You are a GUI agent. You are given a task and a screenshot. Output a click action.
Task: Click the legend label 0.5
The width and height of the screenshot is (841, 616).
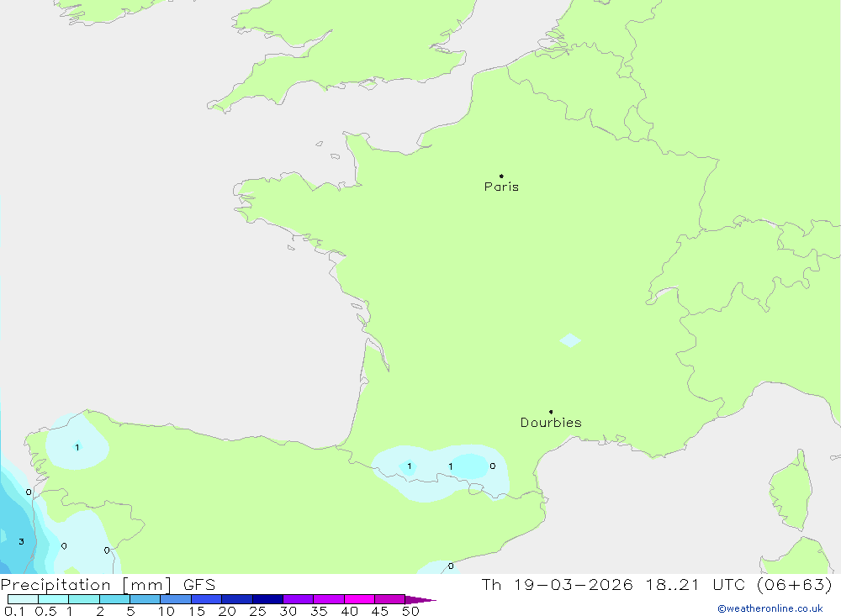(x=45, y=611)
